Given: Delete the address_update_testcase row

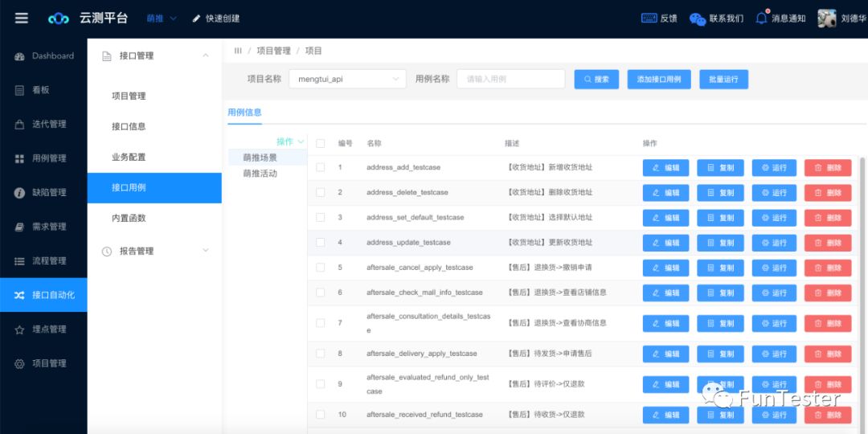Looking at the screenshot, I should point(828,243).
